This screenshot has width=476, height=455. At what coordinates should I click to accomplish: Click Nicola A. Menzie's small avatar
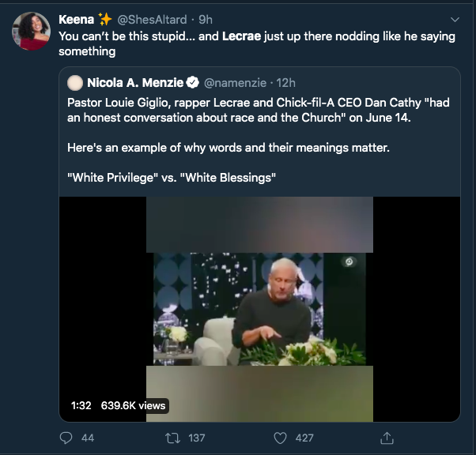pyautogui.click(x=76, y=83)
